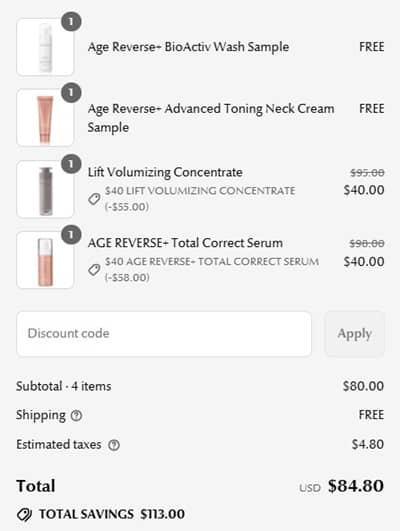Click the quantity badge on Total Correct Serum

(x=71, y=235)
